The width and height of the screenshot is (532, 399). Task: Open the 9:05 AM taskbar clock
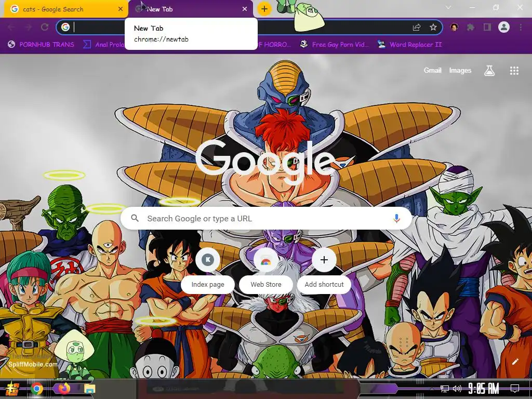[484, 389]
